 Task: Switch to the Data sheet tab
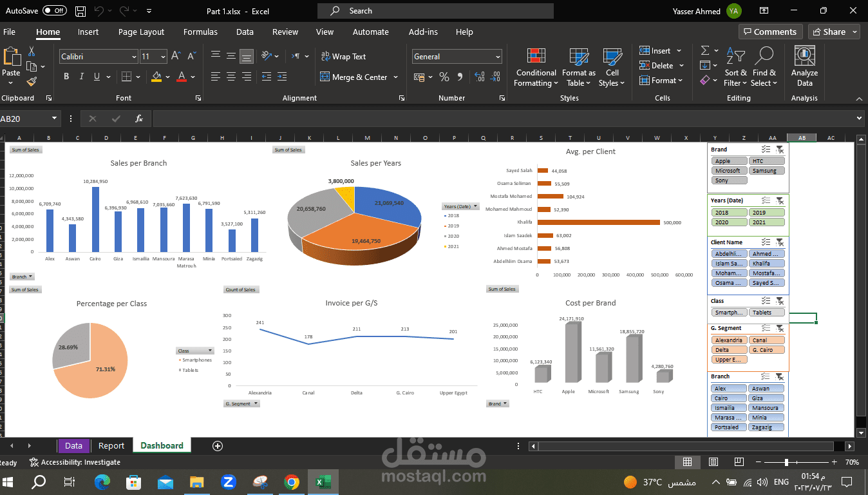(73, 445)
